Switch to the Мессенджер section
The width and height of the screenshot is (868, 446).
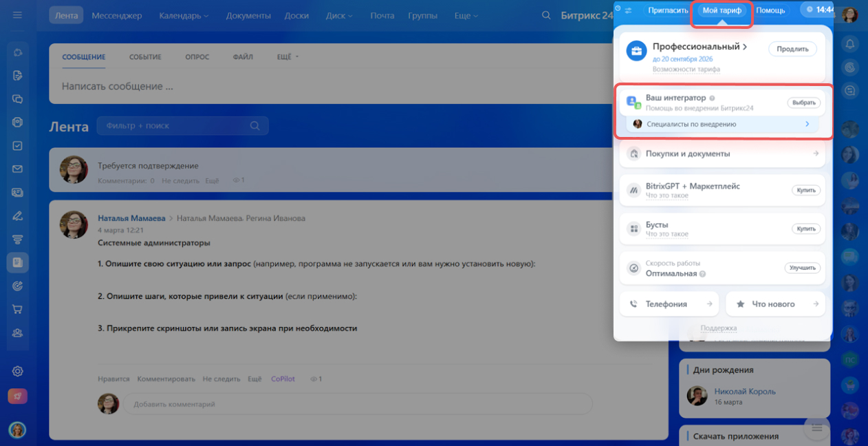coord(116,15)
